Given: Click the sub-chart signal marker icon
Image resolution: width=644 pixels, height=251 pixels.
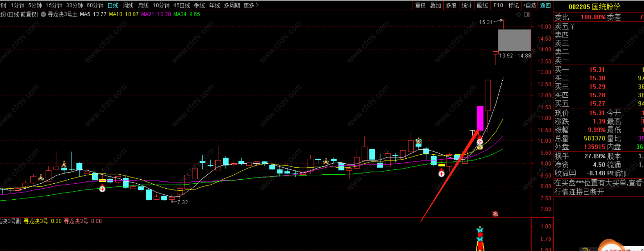Looking at the screenshot, I should (x=480, y=239).
